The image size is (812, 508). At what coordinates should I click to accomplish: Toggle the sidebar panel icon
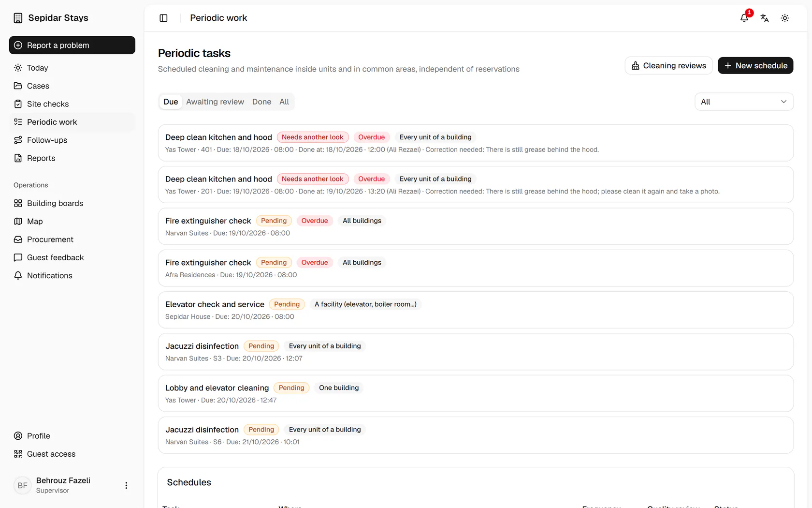tap(163, 18)
